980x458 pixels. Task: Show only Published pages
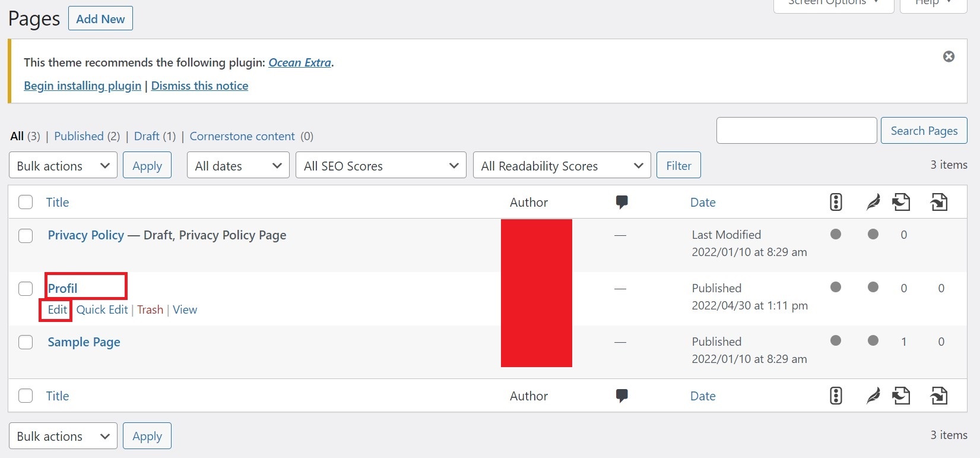click(79, 136)
